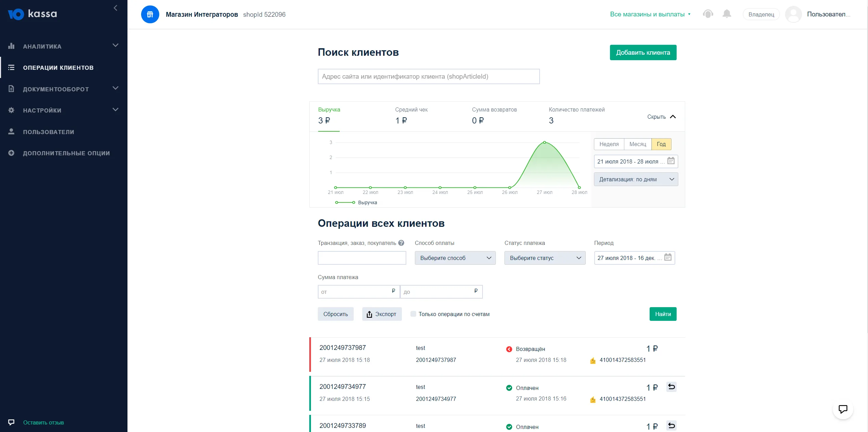
Task: Enable Только операции по счетам checkbox
Action: (x=413, y=314)
